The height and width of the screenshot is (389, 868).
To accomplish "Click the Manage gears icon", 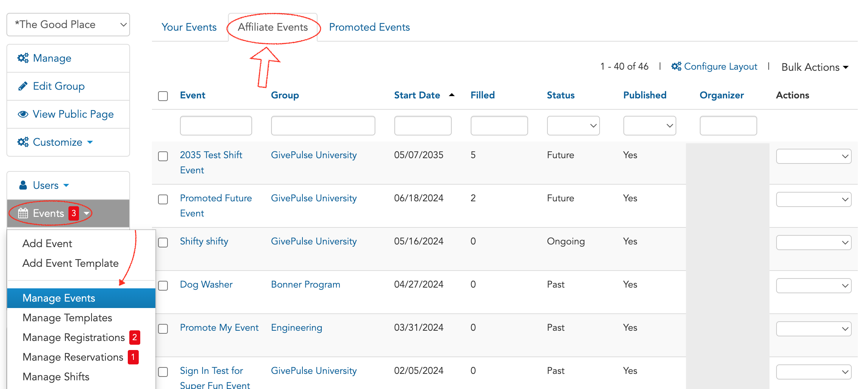I will (23, 58).
